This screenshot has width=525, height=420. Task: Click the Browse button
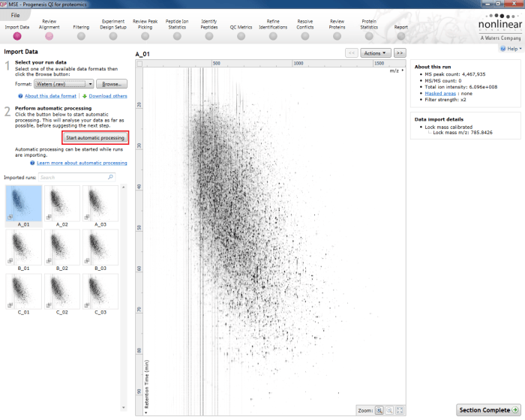click(x=112, y=84)
